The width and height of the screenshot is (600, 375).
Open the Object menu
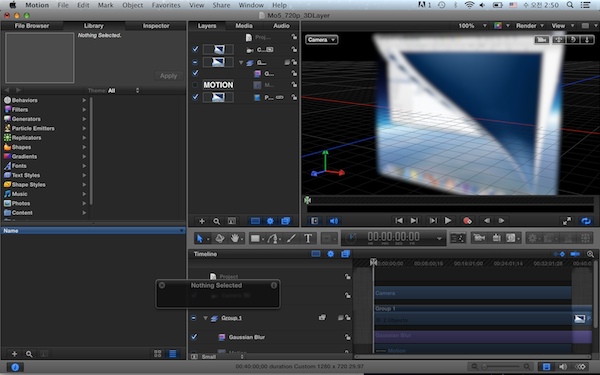click(x=132, y=5)
